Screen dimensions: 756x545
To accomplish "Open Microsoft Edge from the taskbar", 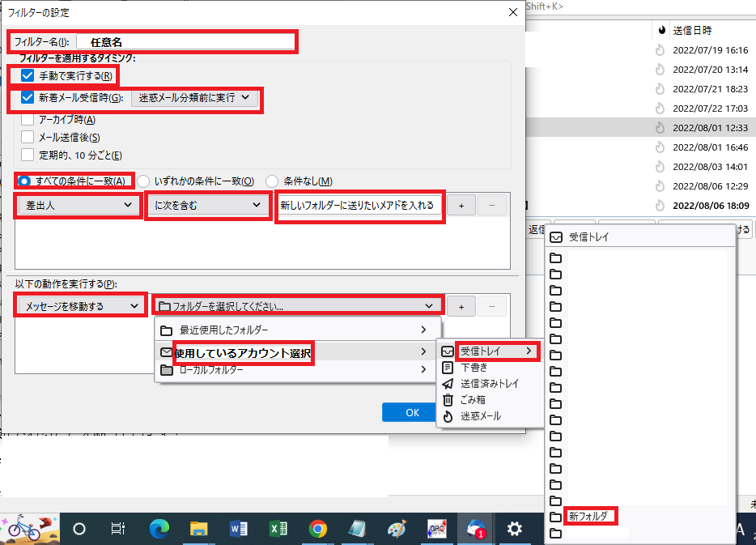I will [x=159, y=529].
